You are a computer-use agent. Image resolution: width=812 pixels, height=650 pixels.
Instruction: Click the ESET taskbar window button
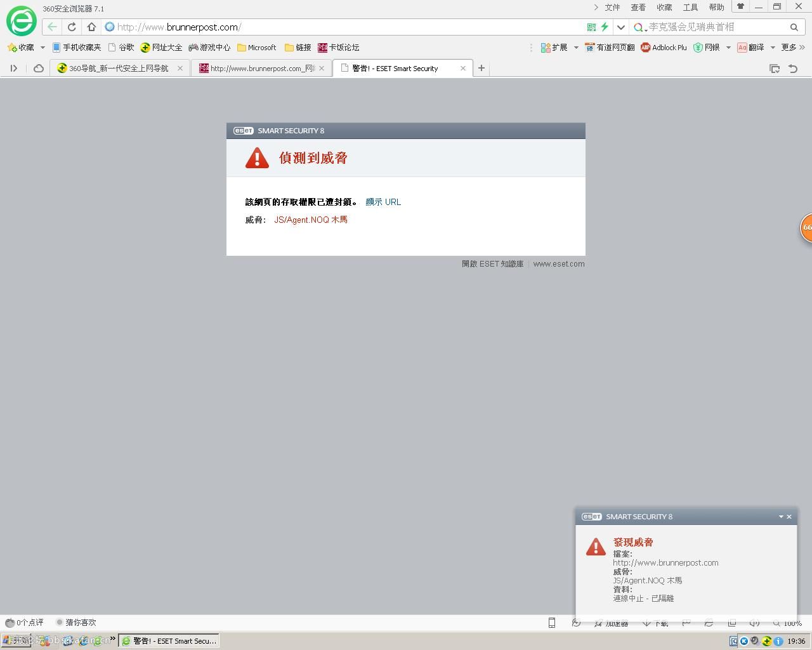pos(169,641)
